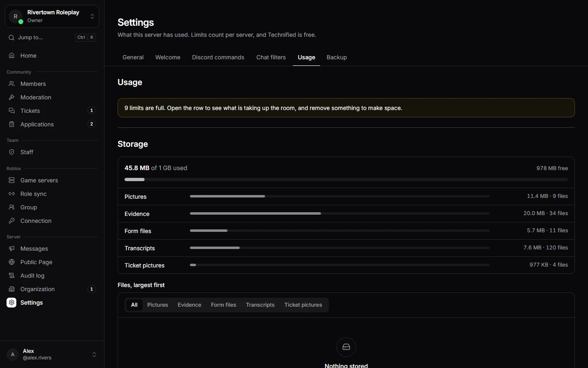This screenshot has height=368, width=588.
Task: Expand the Rivertown Roleplay server switcher
Action: (x=52, y=16)
